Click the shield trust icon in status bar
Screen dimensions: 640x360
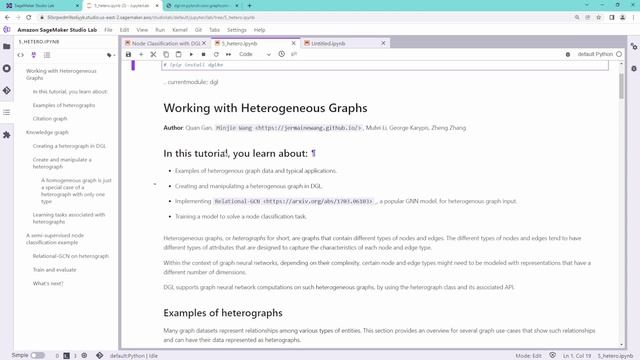tap(552, 356)
